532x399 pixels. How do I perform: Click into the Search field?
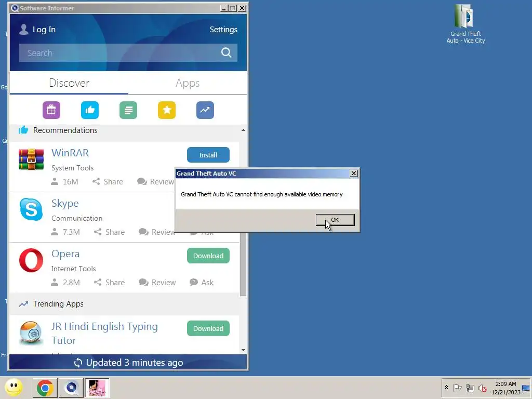(128, 52)
